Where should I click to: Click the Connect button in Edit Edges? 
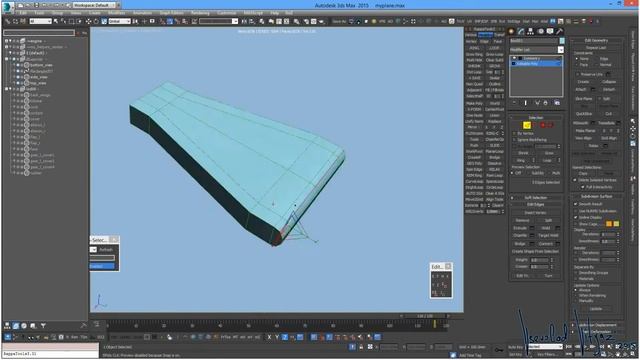coord(545,244)
